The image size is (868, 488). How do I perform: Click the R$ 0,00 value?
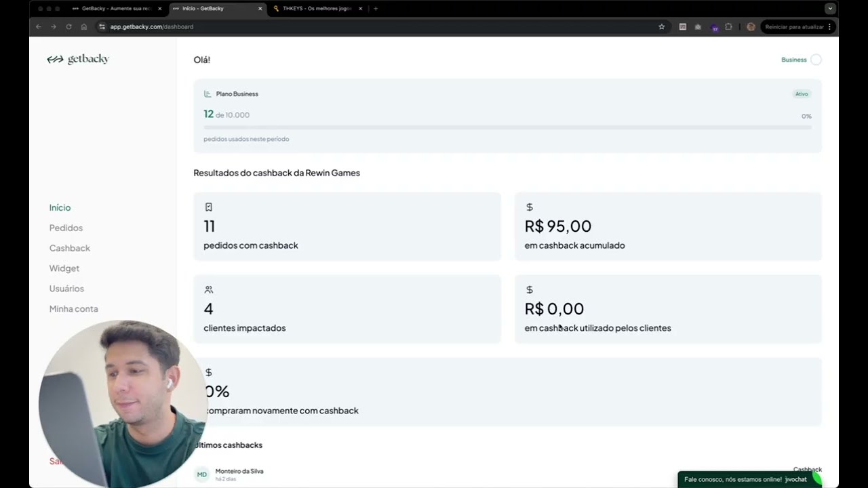554,308
